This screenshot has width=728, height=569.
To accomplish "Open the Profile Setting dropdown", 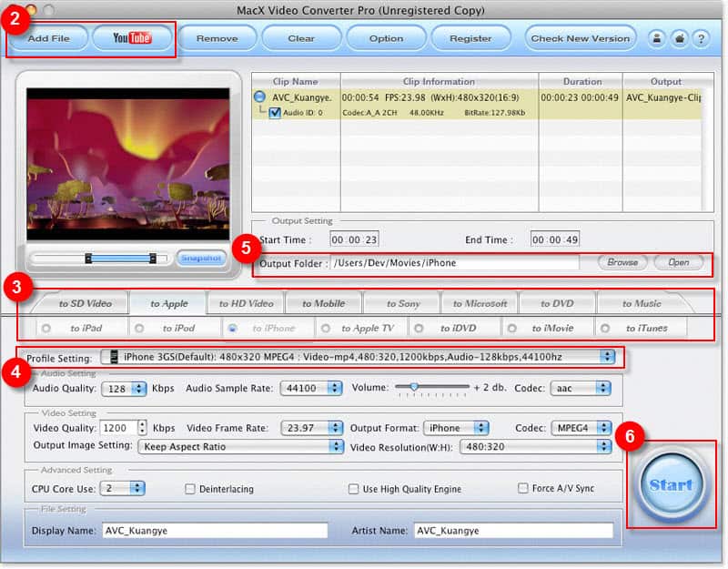I will (364, 357).
